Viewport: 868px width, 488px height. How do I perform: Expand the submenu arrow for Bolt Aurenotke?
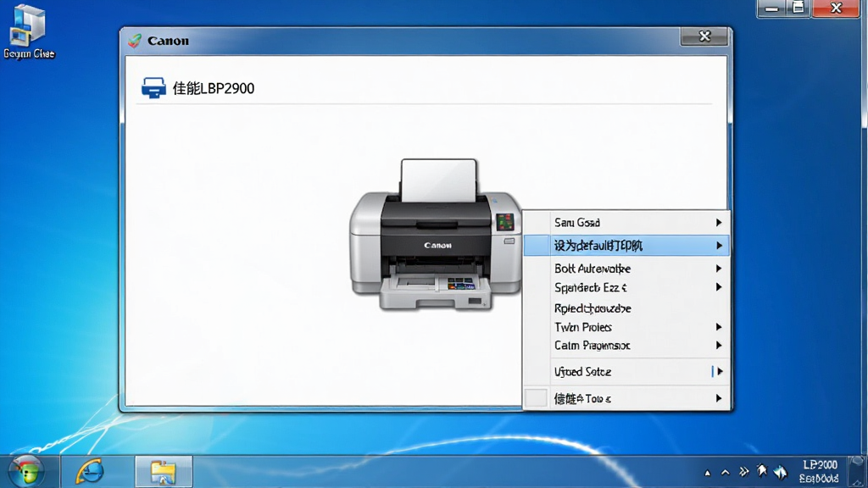click(719, 269)
